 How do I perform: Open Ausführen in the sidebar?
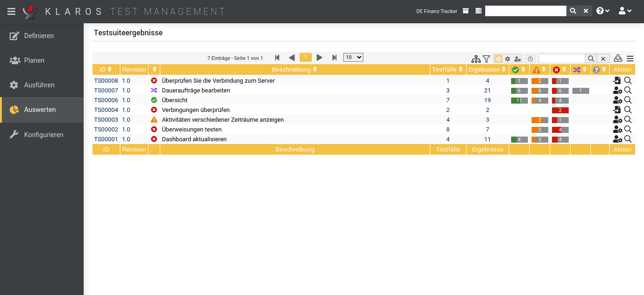coord(42,85)
